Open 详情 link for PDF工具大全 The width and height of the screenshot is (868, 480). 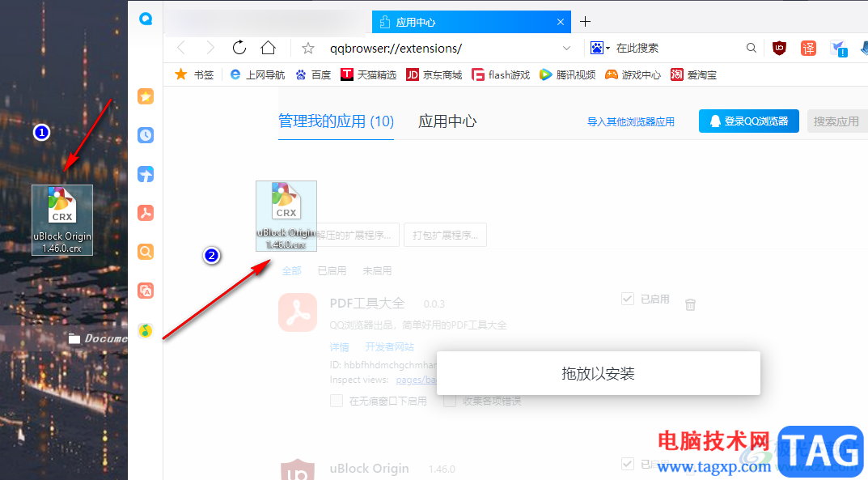(x=339, y=347)
